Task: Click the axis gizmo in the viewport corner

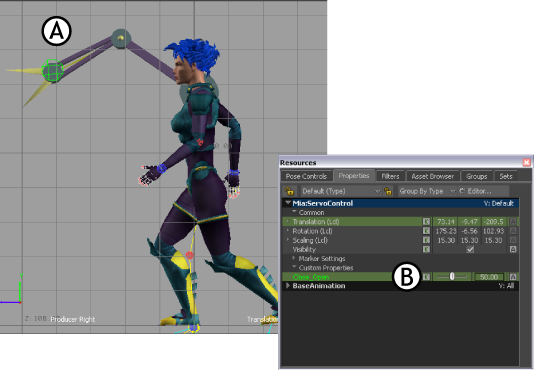Action: [x=12, y=290]
